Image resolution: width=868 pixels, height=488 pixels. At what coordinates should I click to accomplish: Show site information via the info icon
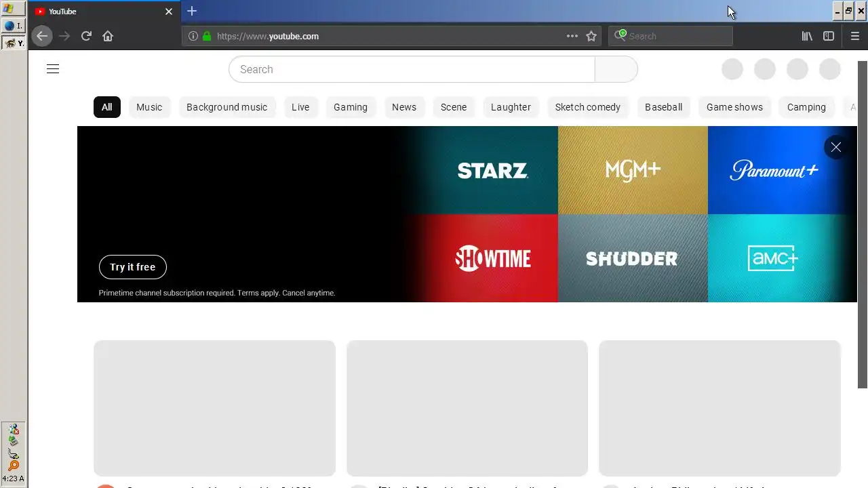pos(193,36)
